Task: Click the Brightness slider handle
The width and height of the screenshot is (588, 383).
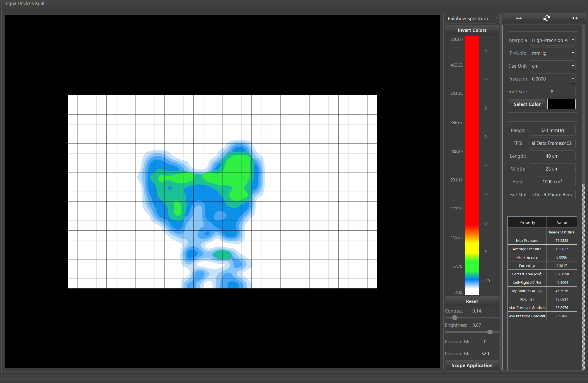Action: click(490, 332)
